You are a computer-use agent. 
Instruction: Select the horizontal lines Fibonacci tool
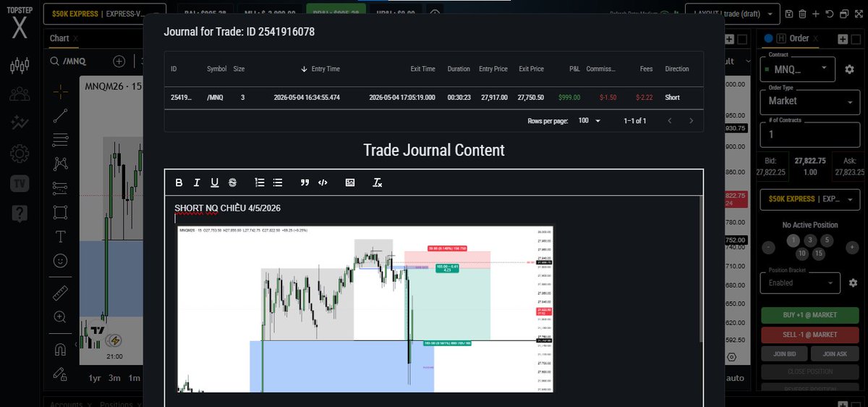[61, 139]
